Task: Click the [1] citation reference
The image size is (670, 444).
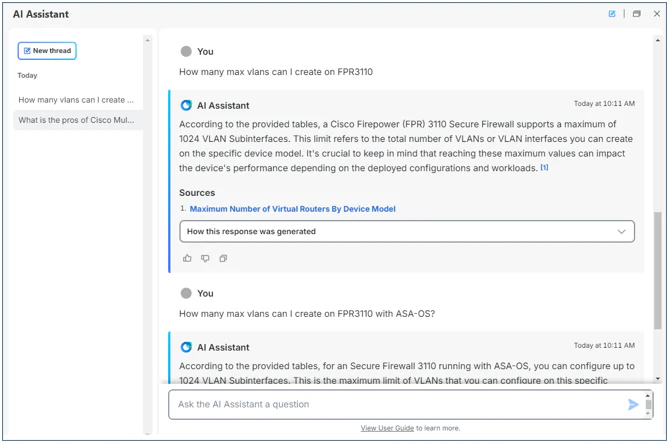Action: [544, 168]
